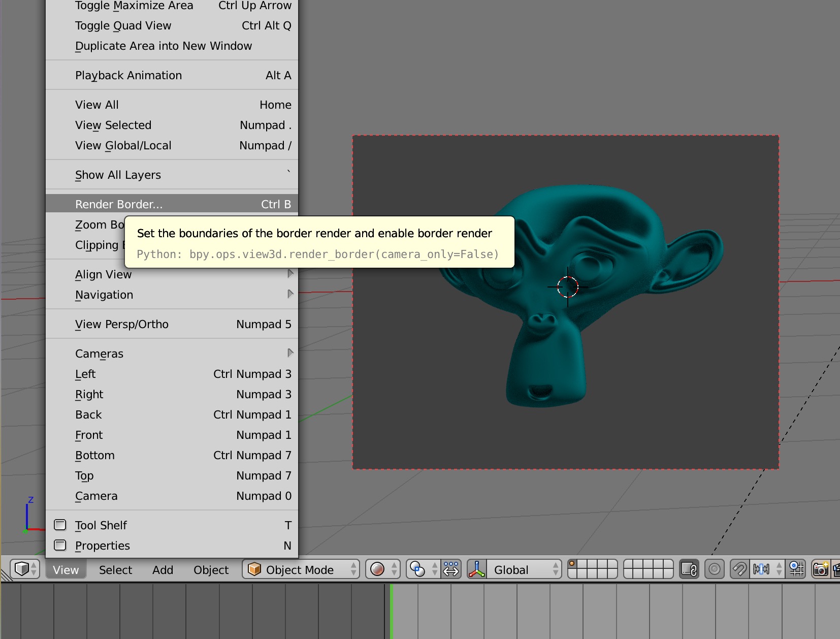
Task: Switch to Left view
Action: (x=172, y=374)
